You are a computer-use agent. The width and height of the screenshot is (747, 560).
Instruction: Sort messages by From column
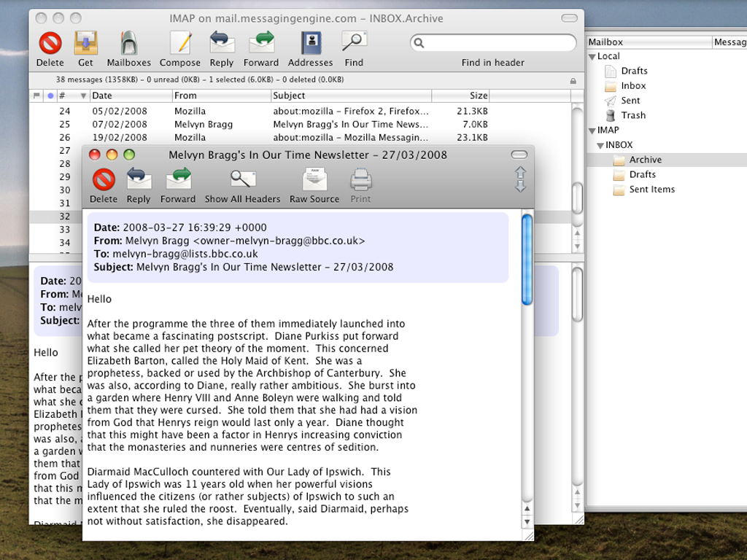click(x=222, y=96)
